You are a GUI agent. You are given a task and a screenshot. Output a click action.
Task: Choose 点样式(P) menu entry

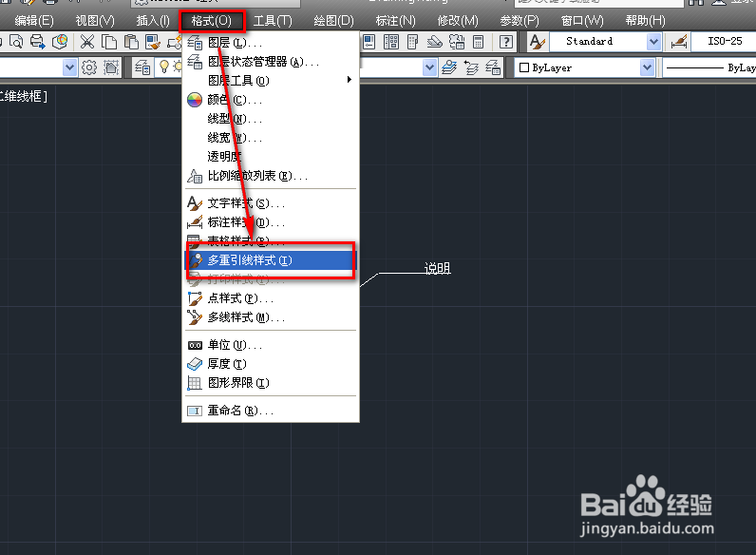(271, 298)
